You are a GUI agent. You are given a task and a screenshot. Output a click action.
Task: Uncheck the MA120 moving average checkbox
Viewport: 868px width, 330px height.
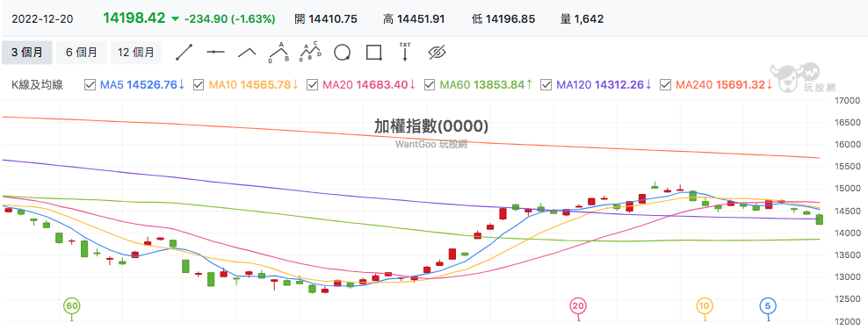[546, 84]
